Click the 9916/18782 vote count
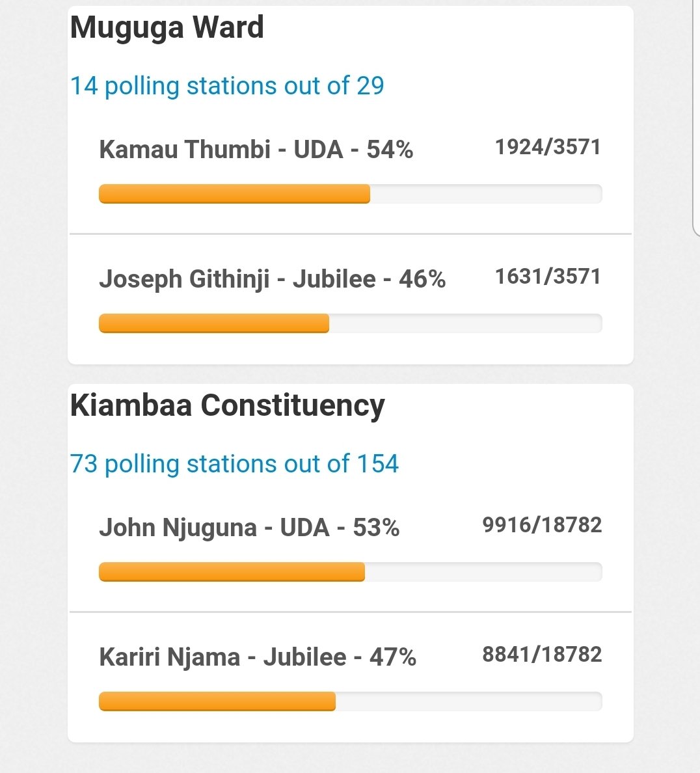The image size is (700, 773). (542, 525)
